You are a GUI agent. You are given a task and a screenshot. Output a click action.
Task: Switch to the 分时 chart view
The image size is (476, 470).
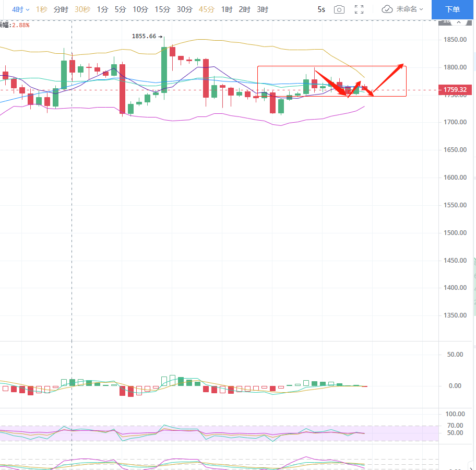(x=61, y=10)
